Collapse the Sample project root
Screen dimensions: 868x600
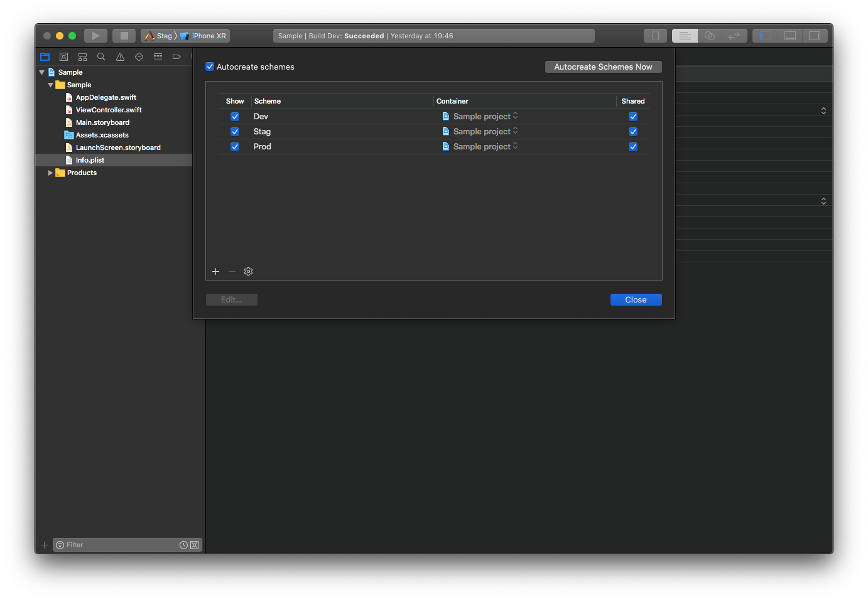(x=42, y=72)
